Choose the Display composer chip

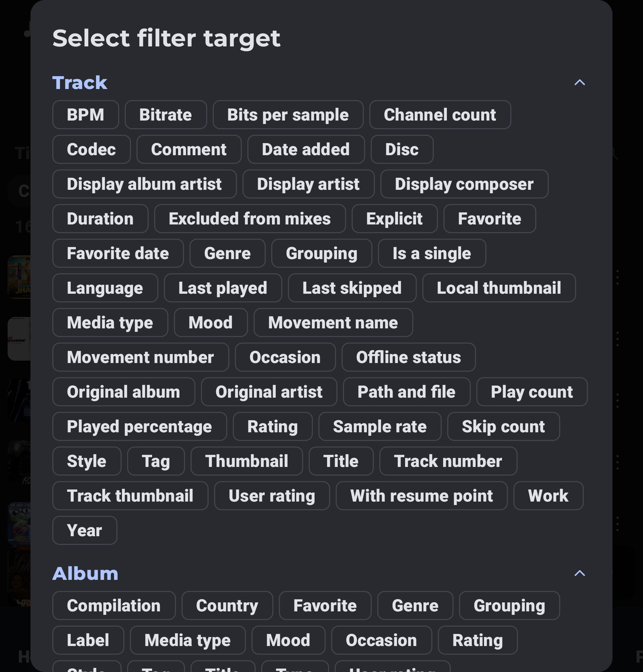tap(464, 184)
